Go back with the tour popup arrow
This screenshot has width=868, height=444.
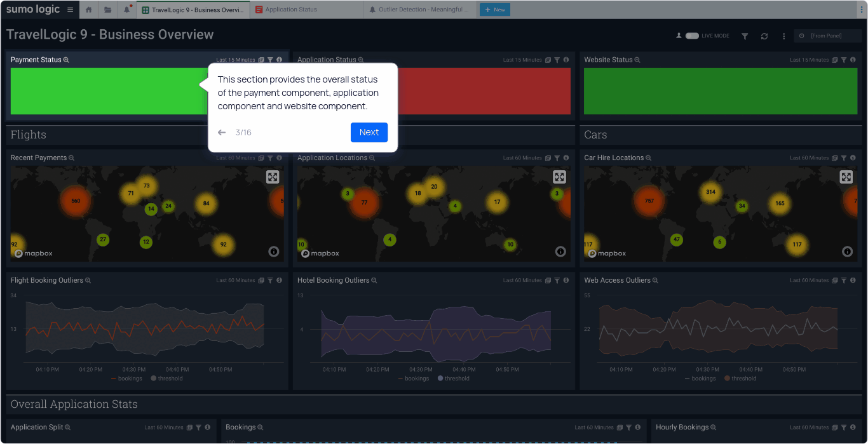222,133
